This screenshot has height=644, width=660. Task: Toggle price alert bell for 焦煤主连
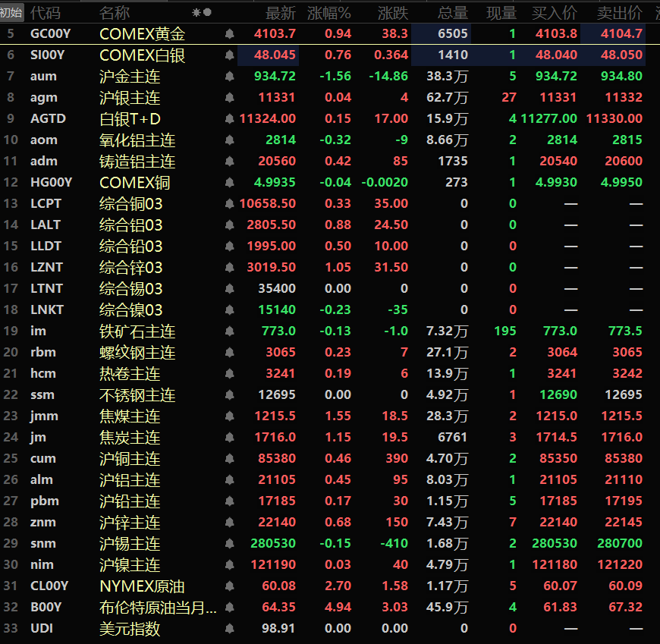pyautogui.click(x=229, y=416)
